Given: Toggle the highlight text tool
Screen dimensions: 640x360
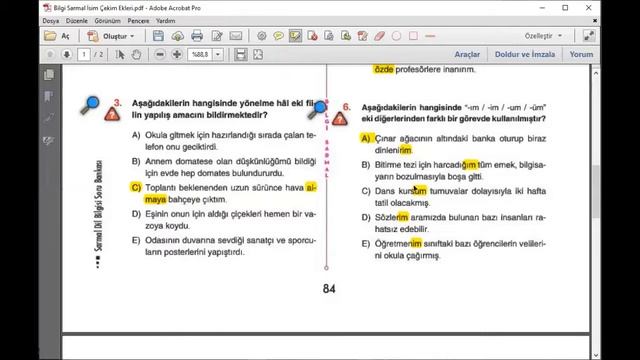Looking at the screenshot, I should tap(295, 36).
